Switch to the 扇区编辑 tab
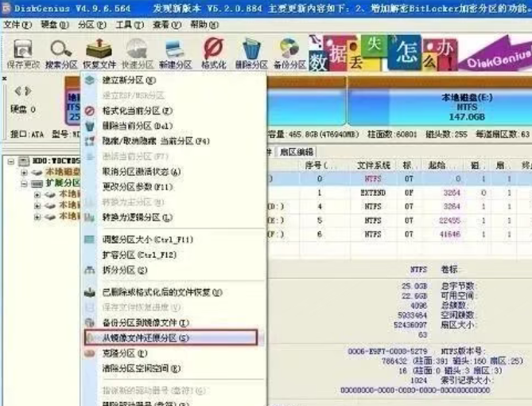The height and width of the screenshot is (406, 532). pyautogui.click(x=297, y=151)
